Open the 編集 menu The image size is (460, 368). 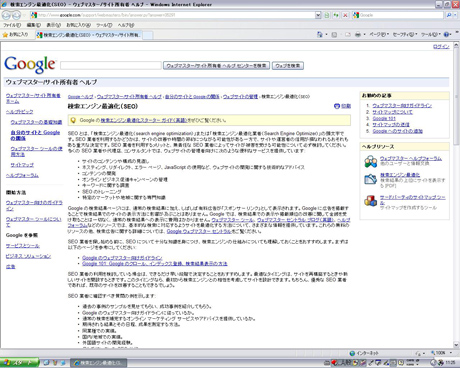tap(34, 25)
